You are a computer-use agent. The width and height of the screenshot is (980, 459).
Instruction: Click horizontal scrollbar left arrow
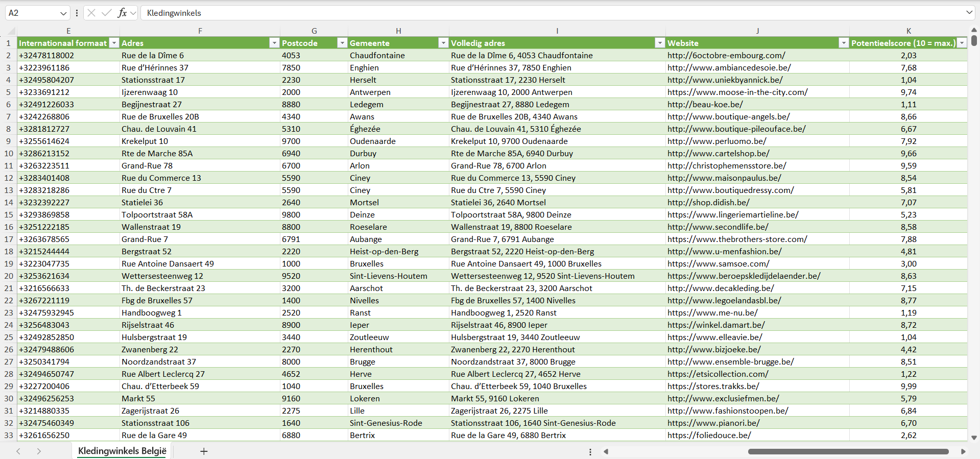pos(606,451)
